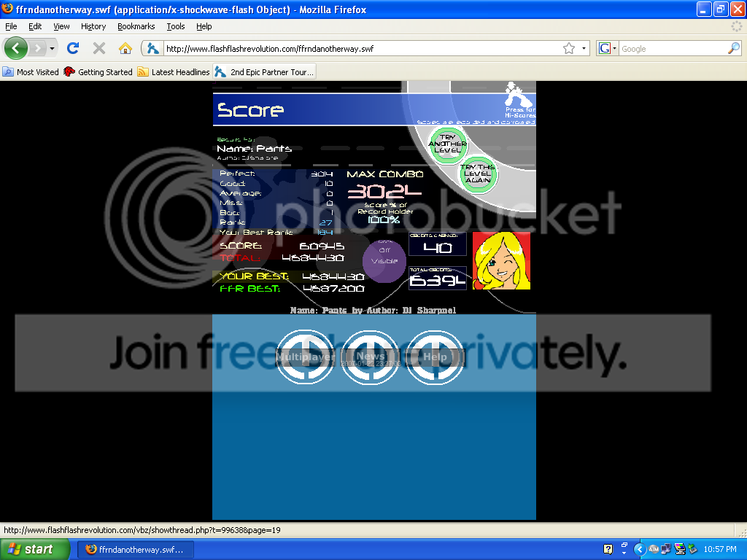The height and width of the screenshot is (560, 747).
Task: Click Try Another Level button
Action: click(447, 144)
